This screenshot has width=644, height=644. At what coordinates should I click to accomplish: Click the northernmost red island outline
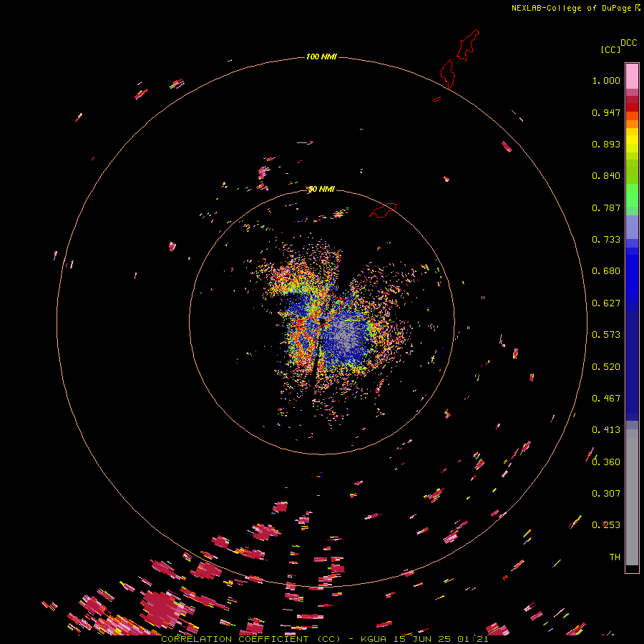468,45
